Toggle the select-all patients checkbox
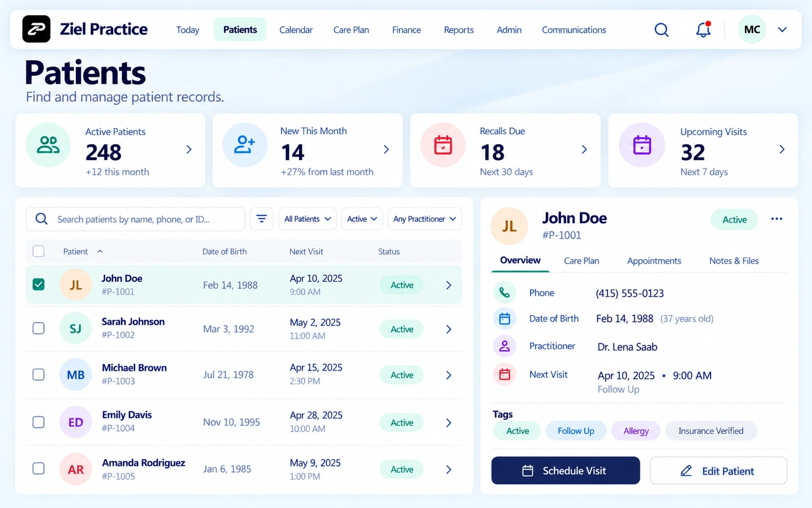 [38, 251]
